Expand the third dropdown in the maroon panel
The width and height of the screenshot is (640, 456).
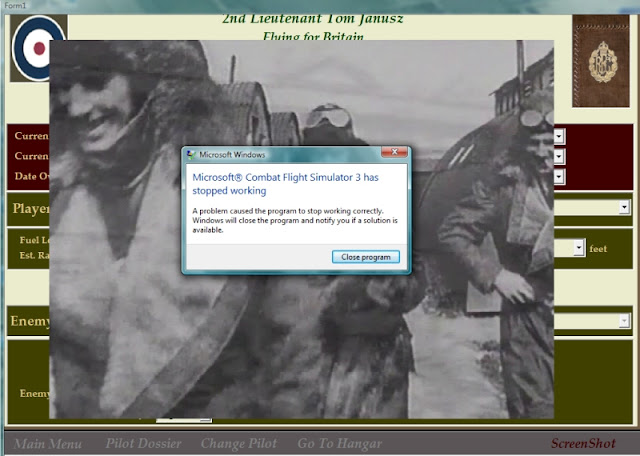click(x=559, y=177)
